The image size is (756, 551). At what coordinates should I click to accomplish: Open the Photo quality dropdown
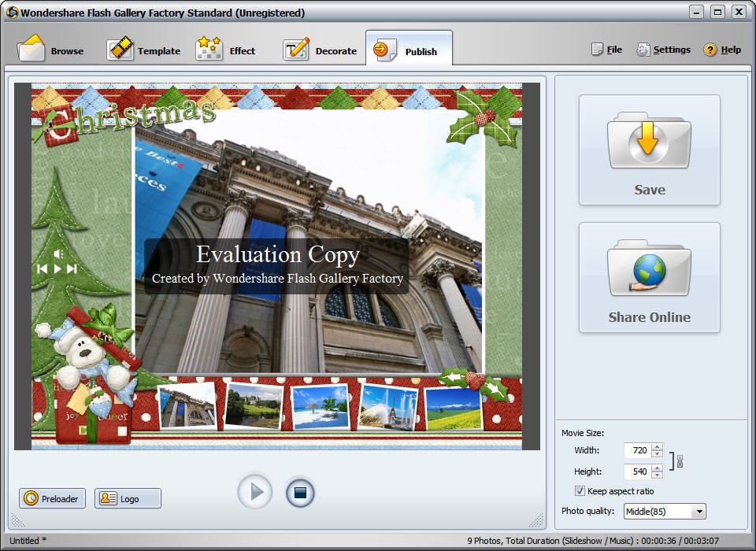pos(700,511)
